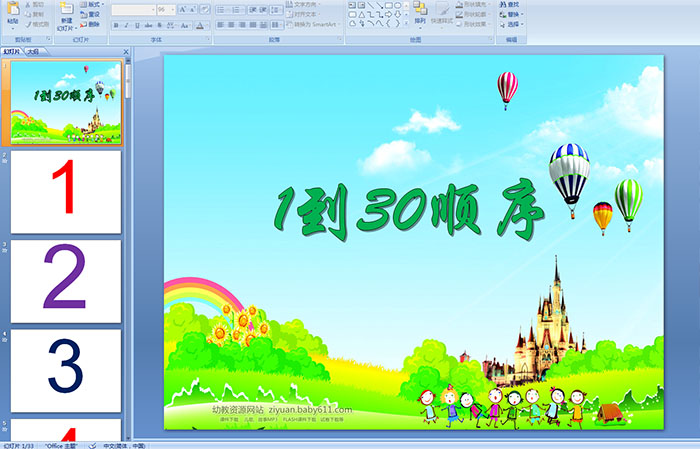Select slide thumbnail showing navy 3
Viewport: 700px width, 449px height.
(x=66, y=370)
